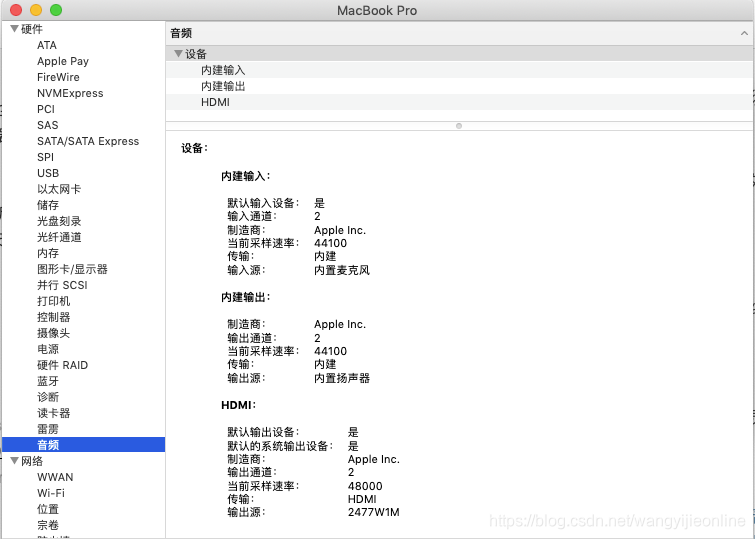Select 读卡器 in the sidebar
The width and height of the screenshot is (755, 539).
53,413
